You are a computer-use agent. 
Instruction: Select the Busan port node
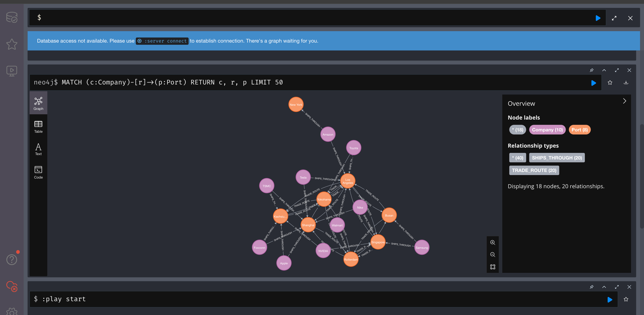(389, 215)
